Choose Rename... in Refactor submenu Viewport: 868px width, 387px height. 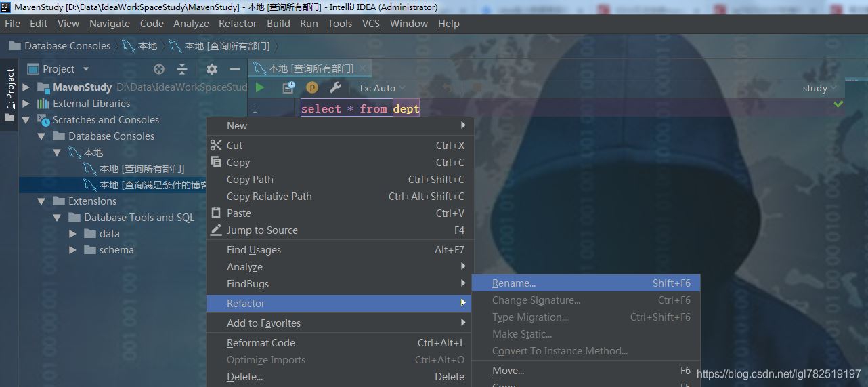tap(586, 283)
